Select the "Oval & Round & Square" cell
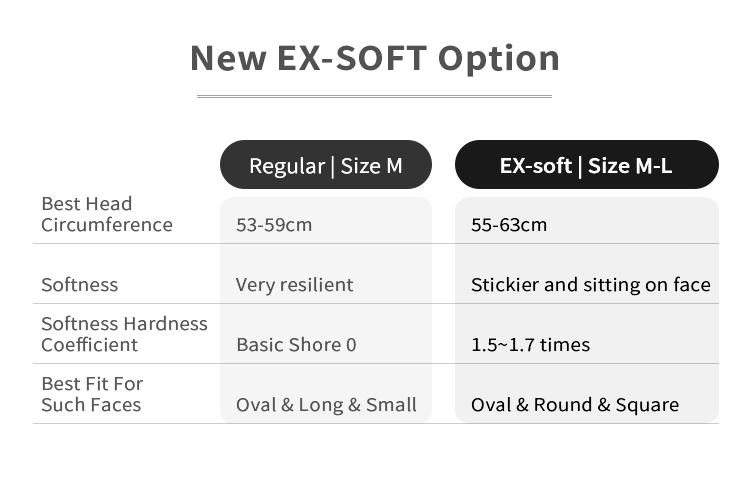The width and height of the screenshot is (750, 478). point(574,405)
